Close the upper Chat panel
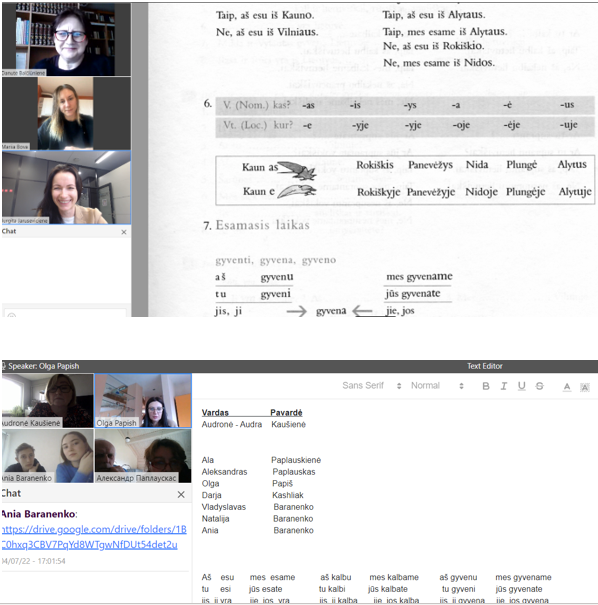Screen dimensions: 598x605 124,232
